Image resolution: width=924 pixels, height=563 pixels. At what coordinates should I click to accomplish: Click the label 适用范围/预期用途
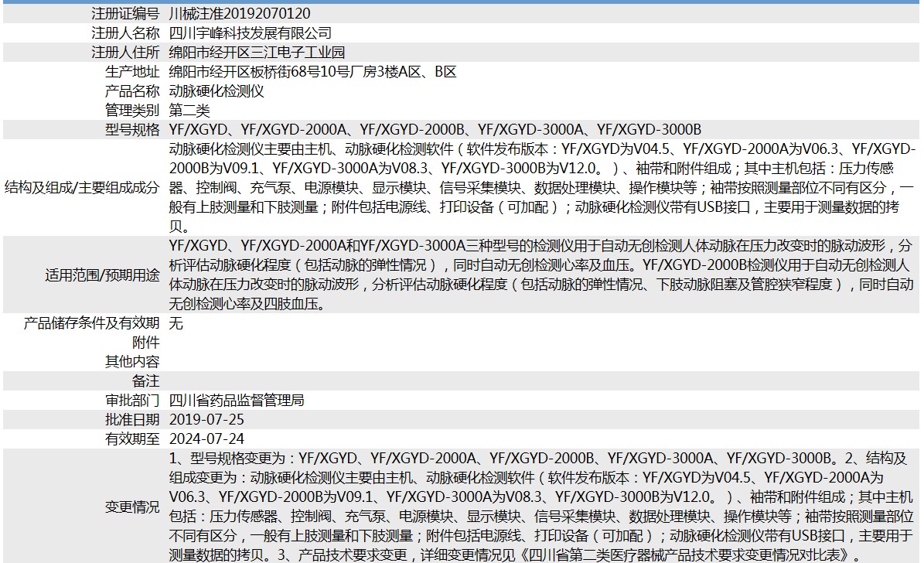click(102, 275)
